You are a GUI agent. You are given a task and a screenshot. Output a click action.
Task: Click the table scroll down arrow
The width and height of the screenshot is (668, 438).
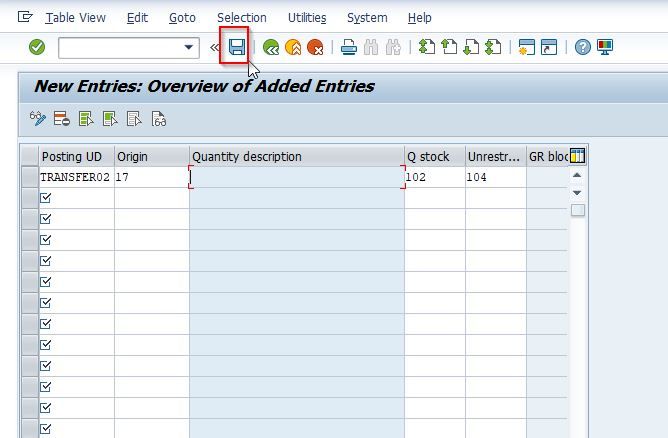point(577,193)
